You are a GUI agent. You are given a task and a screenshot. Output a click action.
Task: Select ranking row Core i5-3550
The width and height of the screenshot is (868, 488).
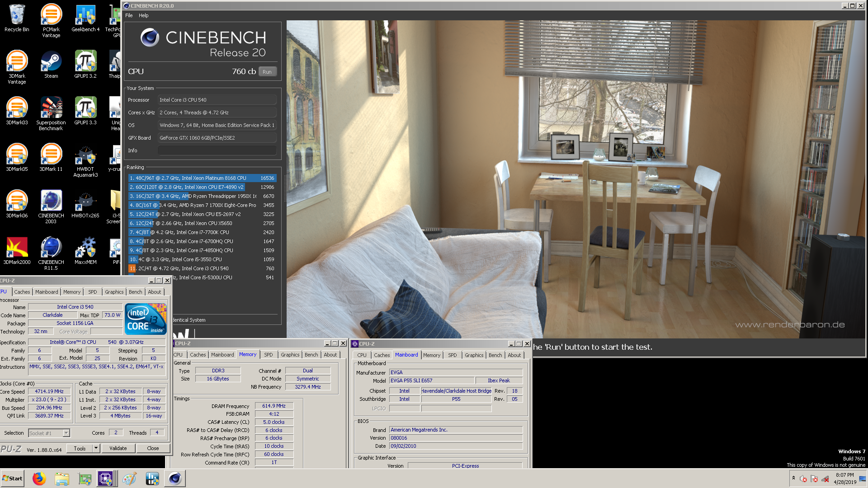pos(202,259)
